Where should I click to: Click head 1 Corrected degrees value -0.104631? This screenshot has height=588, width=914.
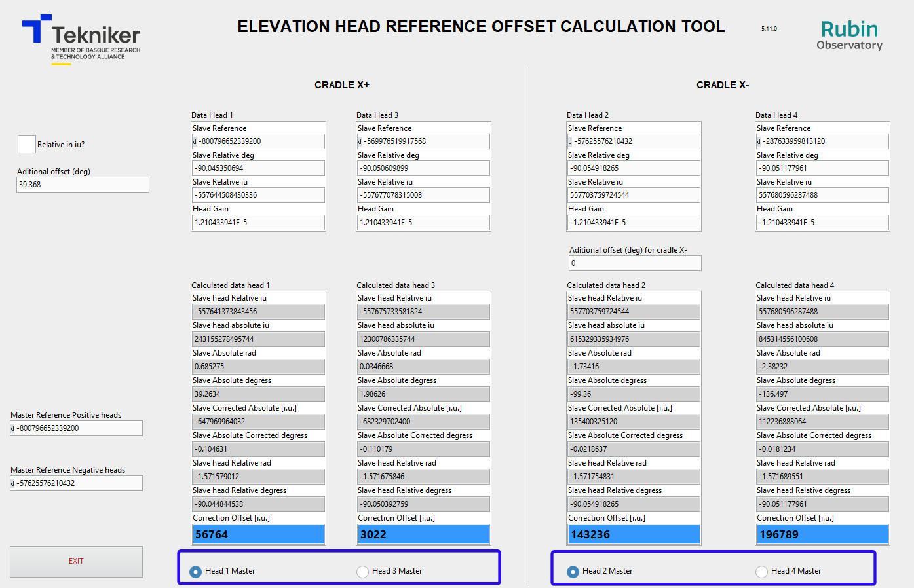(258, 449)
